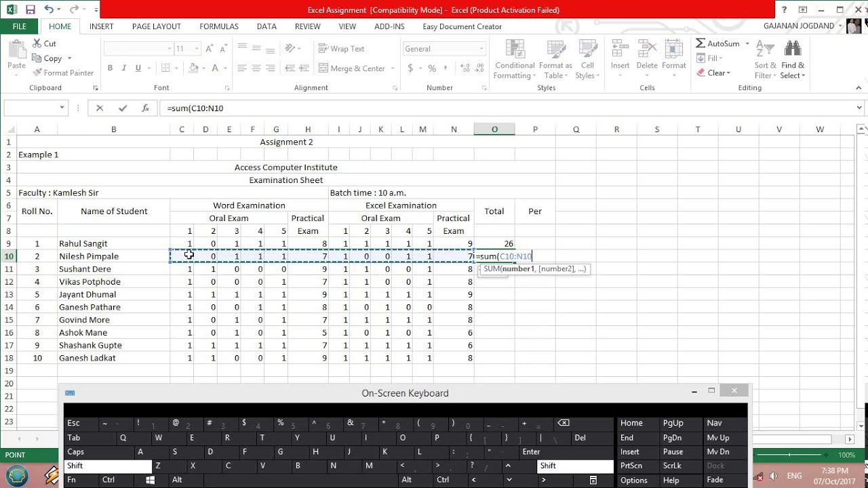Click Increase Font Size icon

point(210,49)
